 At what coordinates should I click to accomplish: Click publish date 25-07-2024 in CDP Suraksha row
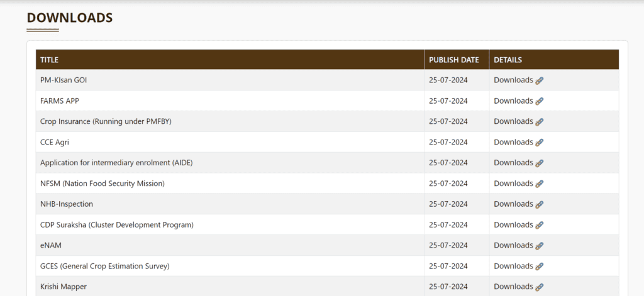coord(448,224)
